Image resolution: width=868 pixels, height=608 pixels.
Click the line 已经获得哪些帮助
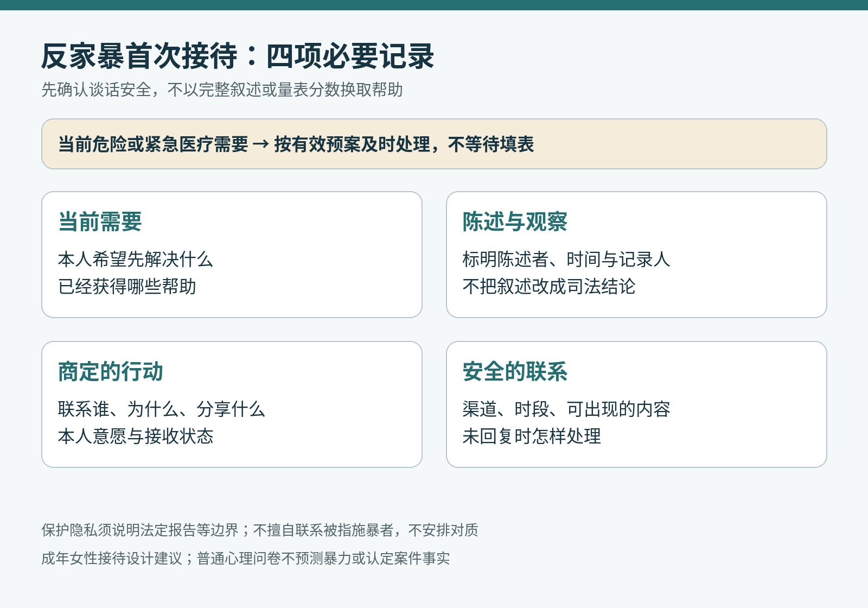click(127, 287)
